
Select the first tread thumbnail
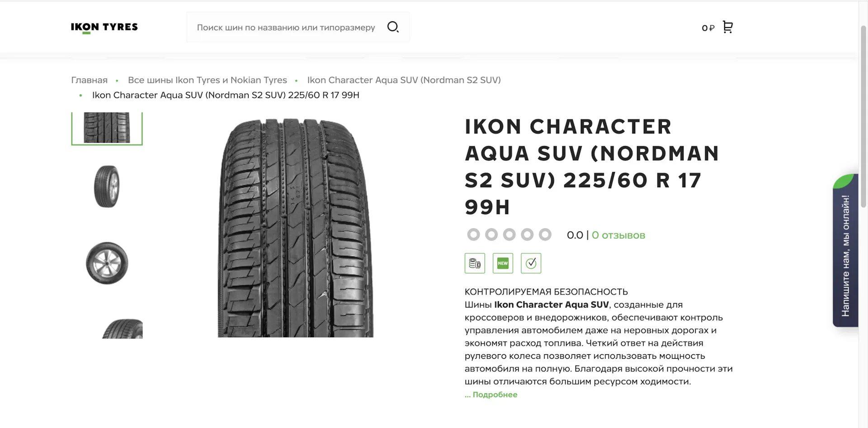click(107, 128)
